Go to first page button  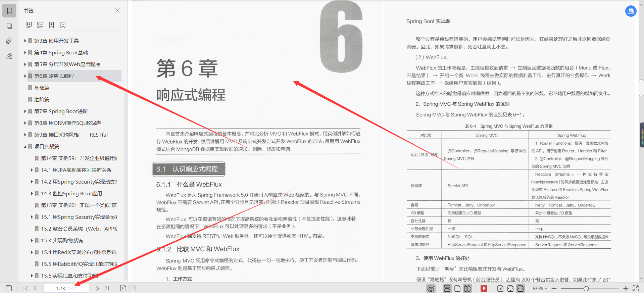pyautogui.click(x=26, y=288)
